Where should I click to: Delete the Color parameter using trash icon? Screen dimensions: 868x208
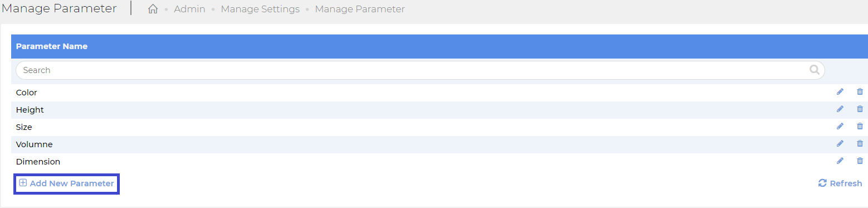pyautogui.click(x=860, y=92)
